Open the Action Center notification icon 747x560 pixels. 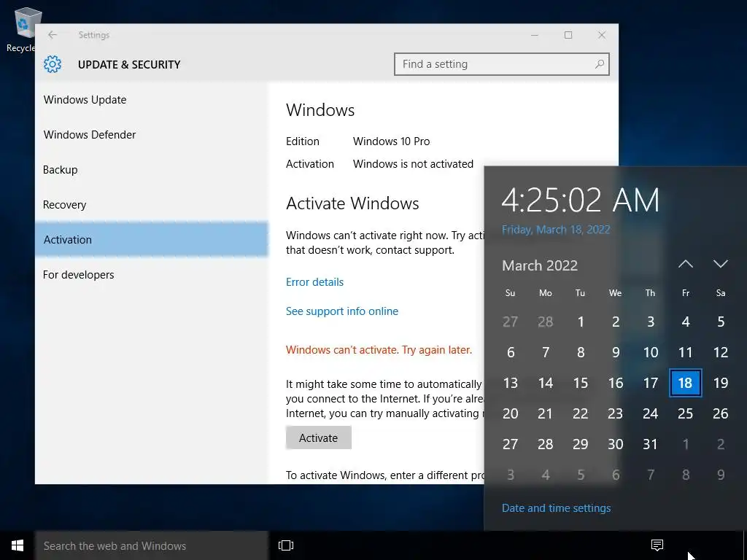[657, 545]
